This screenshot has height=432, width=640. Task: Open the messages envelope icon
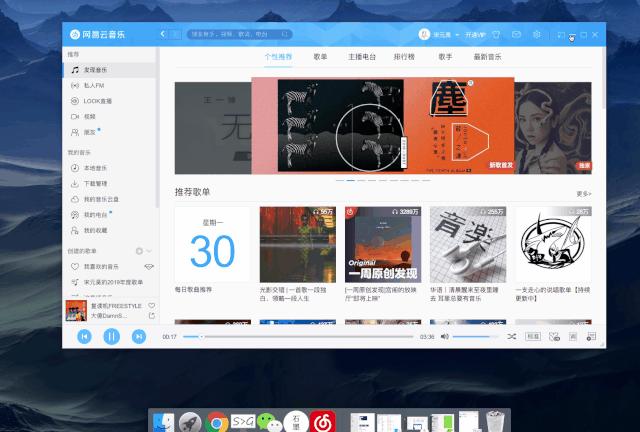click(x=516, y=35)
